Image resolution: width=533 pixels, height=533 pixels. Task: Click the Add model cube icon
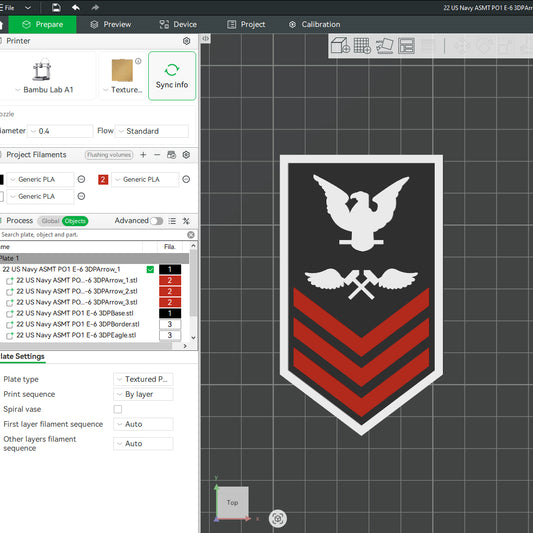click(x=340, y=46)
